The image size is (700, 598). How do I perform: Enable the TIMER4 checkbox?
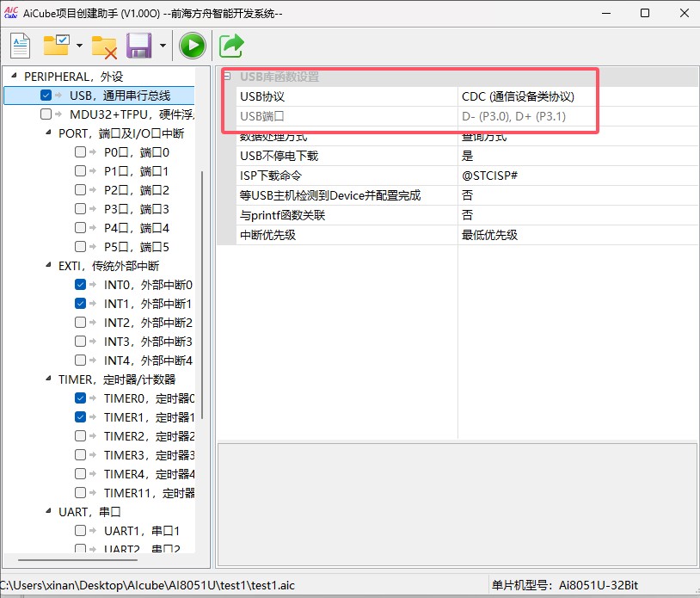point(80,474)
